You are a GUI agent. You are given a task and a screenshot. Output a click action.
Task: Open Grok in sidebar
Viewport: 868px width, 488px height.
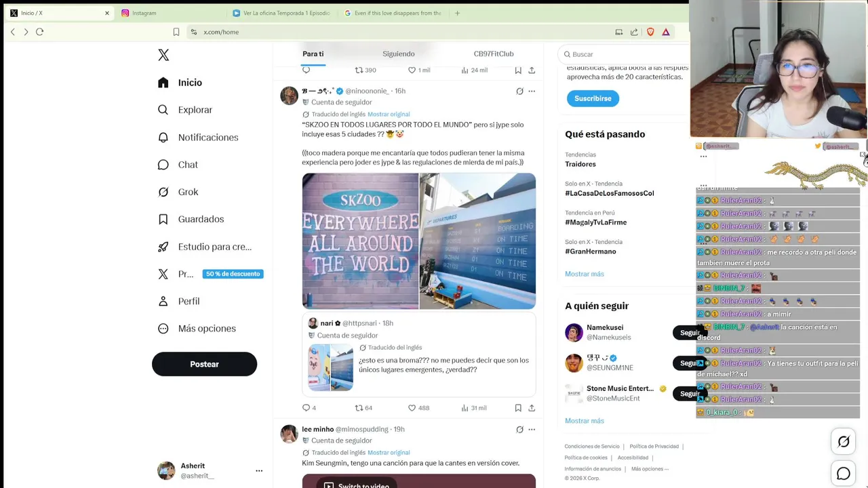tap(178, 192)
